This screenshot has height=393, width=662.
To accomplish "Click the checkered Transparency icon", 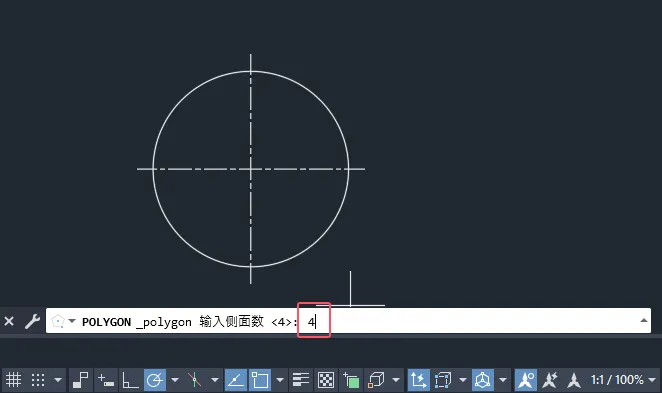I will [x=326, y=380].
